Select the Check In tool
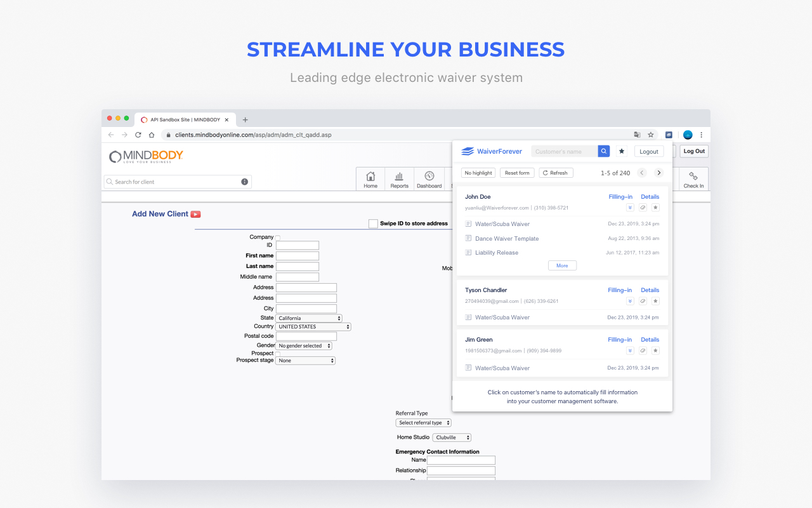Screen dimensions: 812x508 pyautogui.click(x=693, y=178)
